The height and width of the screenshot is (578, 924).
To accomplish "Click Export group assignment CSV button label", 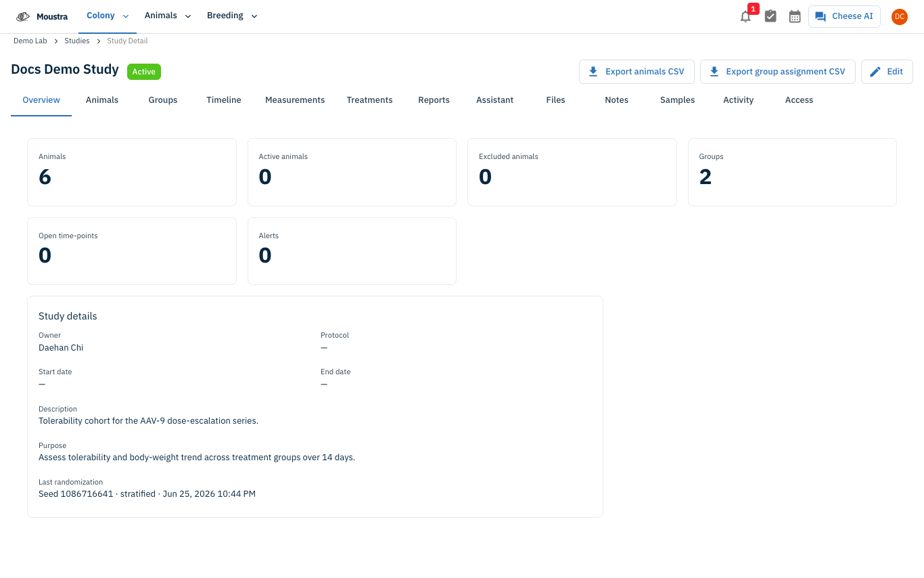I will click(785, 72).
